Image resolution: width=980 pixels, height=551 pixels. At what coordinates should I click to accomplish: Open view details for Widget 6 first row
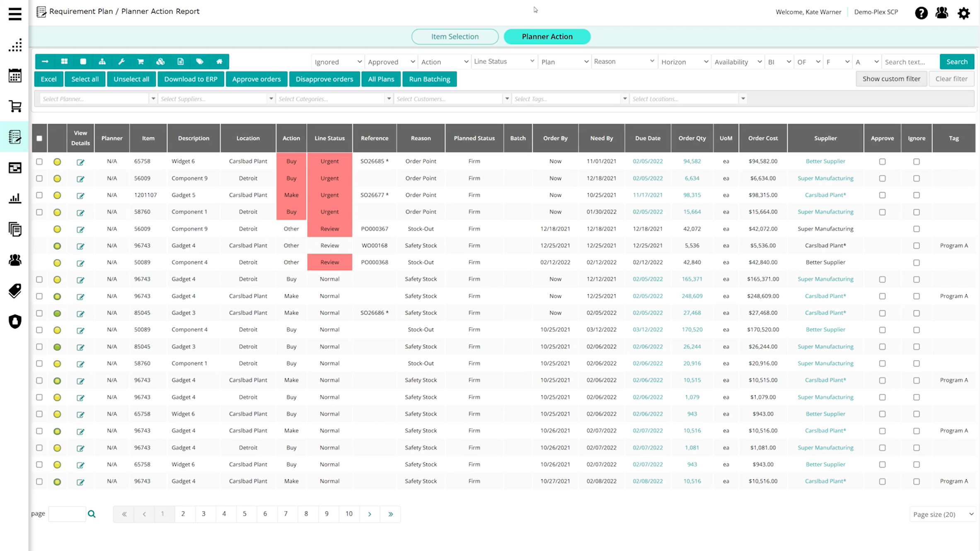click(x=80, y=162)
